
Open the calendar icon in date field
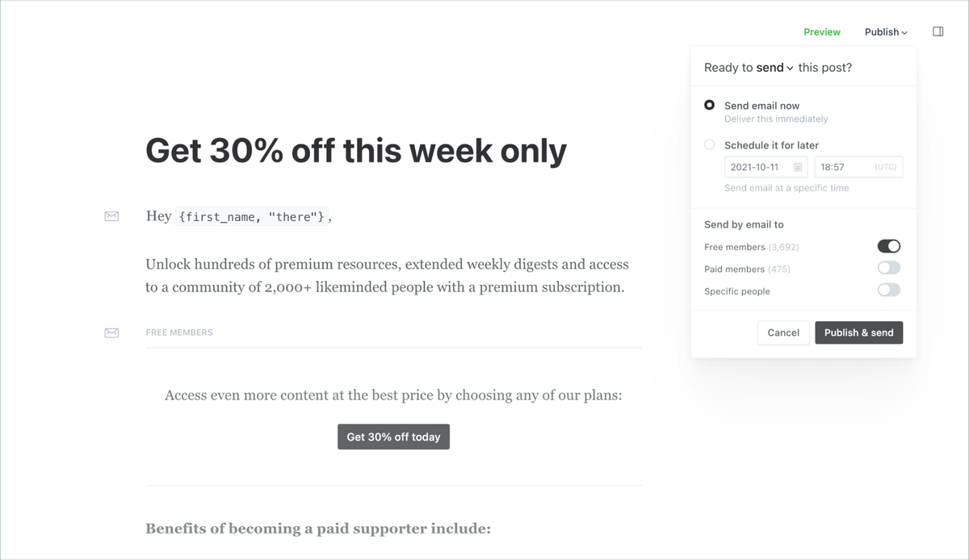798,167
